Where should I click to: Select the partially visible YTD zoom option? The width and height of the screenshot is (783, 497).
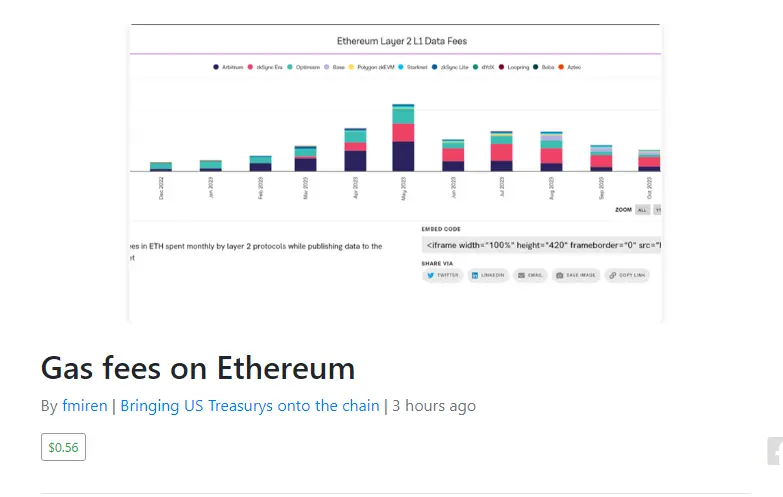point(657,210)
